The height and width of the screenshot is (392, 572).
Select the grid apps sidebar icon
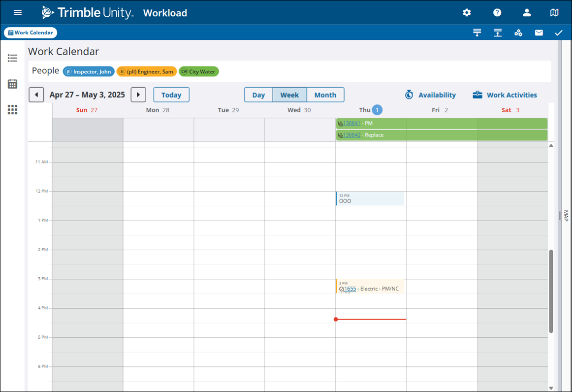click(13, 110)
